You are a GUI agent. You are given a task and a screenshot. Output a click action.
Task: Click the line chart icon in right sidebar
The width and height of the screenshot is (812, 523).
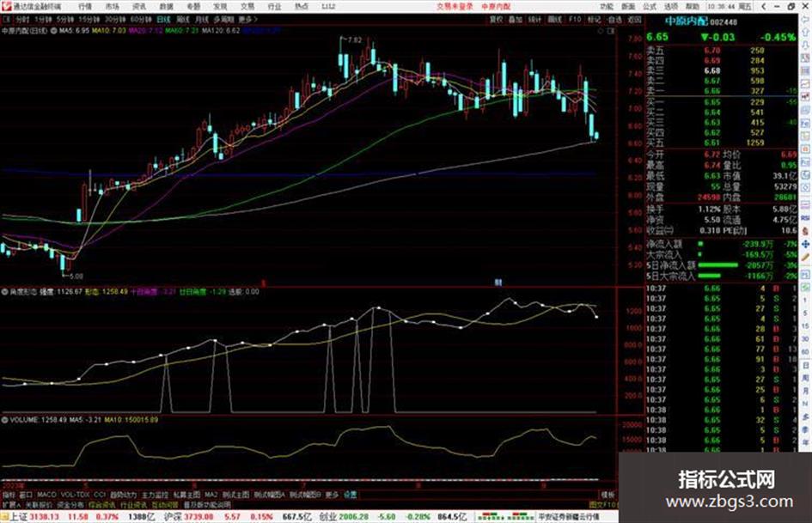(x=806, y=84)
